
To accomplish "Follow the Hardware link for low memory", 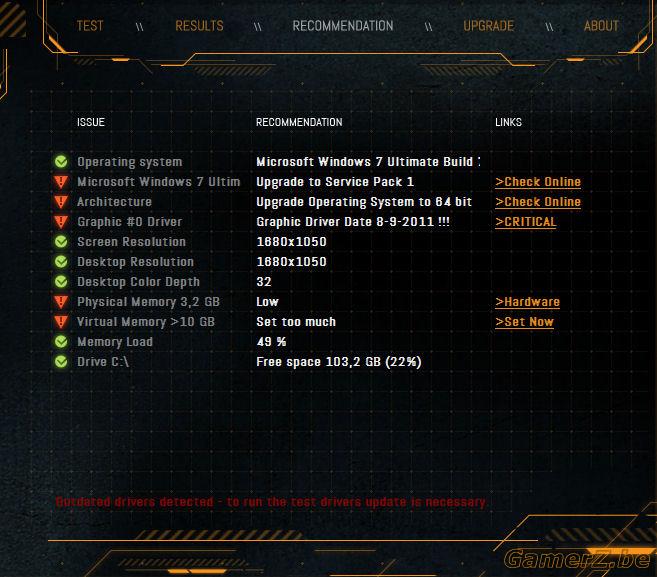I will [528, 302].
